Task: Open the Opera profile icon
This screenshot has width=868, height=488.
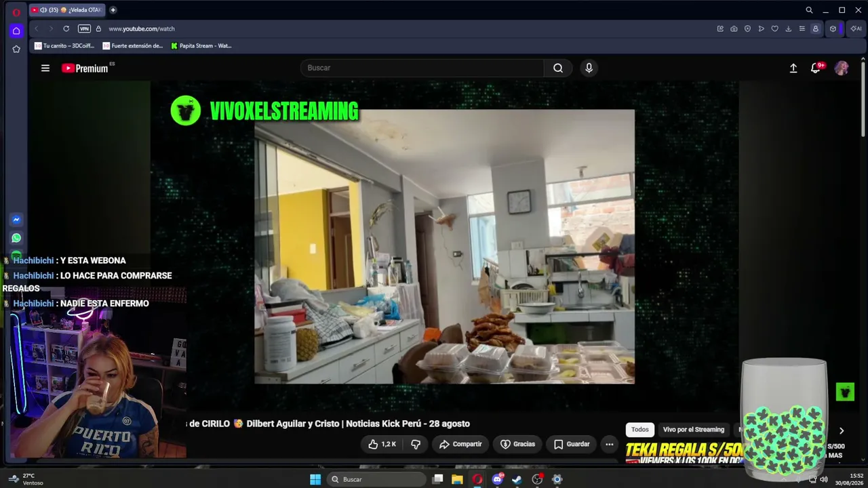Action: [x=815, y=28]
